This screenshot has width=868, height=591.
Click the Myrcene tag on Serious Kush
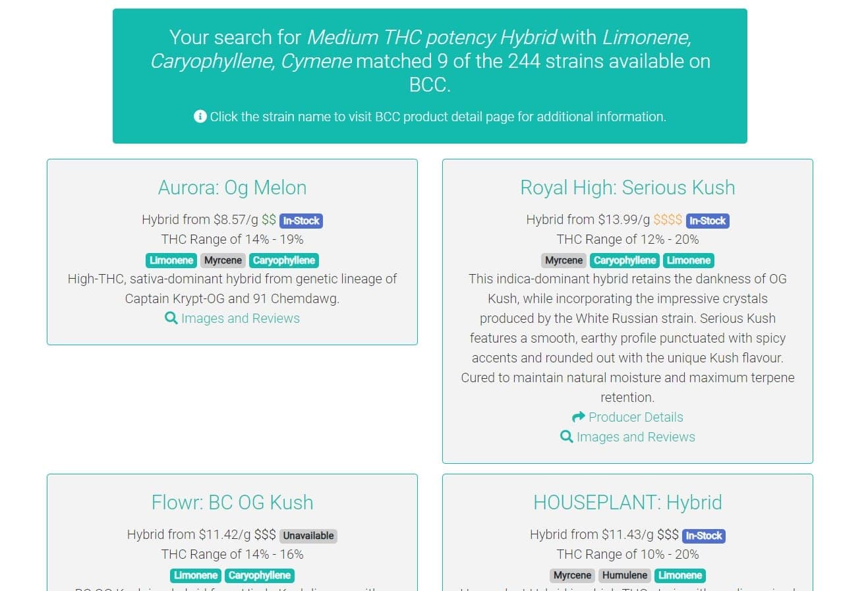point(564,260)
